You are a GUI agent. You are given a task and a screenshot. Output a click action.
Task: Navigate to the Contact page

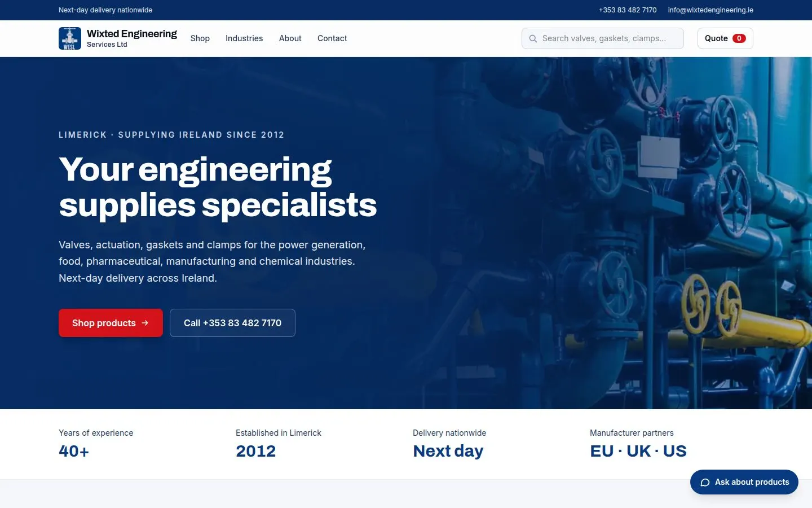[x=332, y=38]
